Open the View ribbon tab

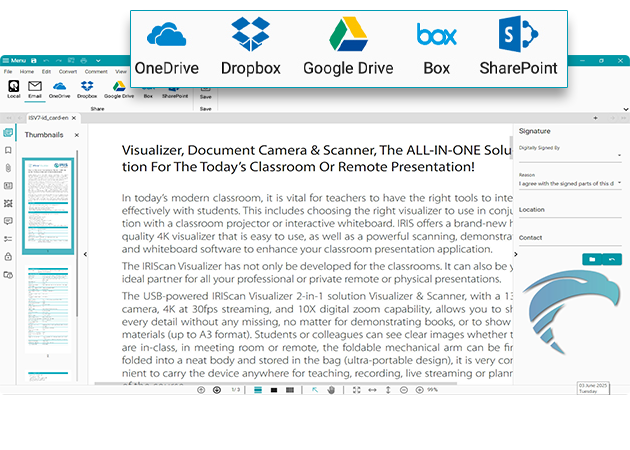coord(121,72)
